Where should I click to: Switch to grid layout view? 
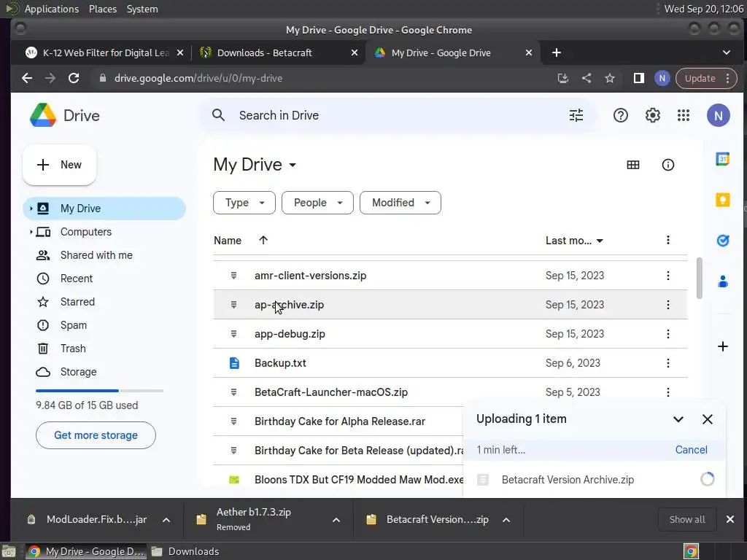(x=633, y=165)
